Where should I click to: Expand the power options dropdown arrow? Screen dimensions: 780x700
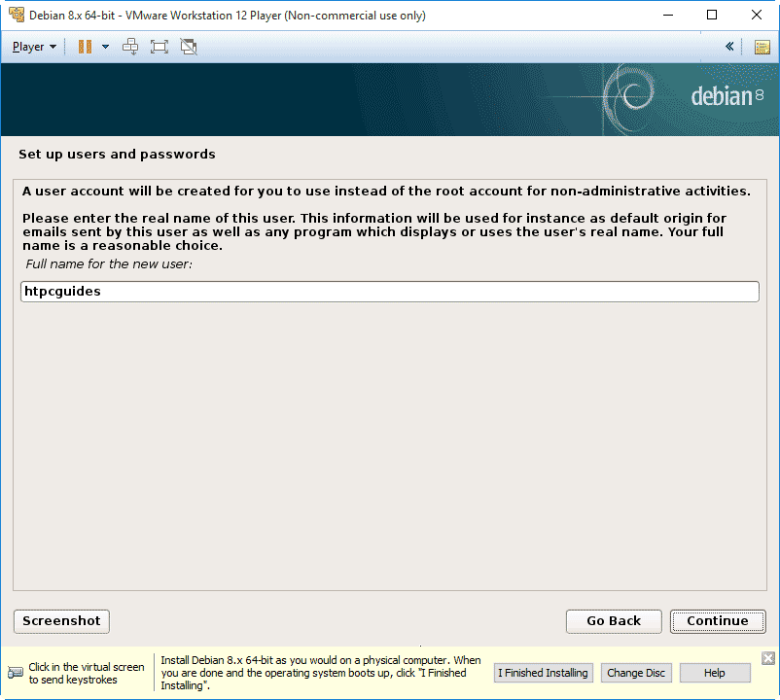[x=105, y=47]
